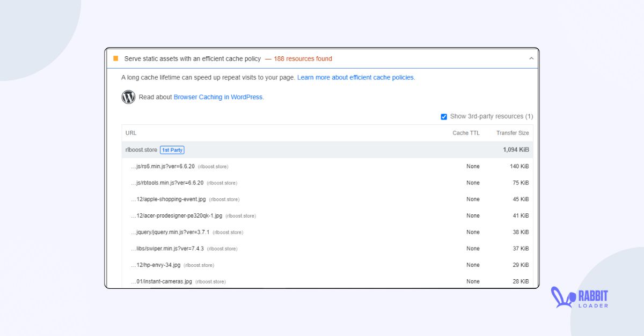Click the orange warning square icon
The width and height of the screenshot is (644, 336).
point(116,58)
